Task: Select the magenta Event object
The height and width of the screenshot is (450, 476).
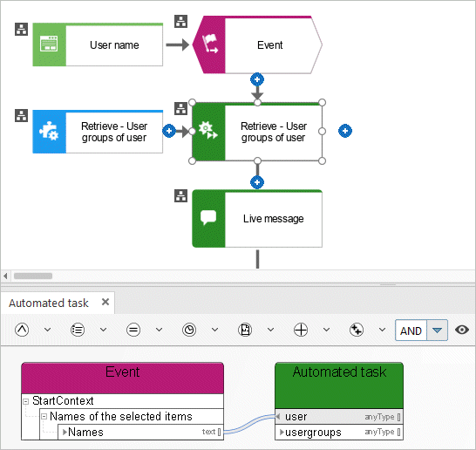Action: [x=257, y=44]
